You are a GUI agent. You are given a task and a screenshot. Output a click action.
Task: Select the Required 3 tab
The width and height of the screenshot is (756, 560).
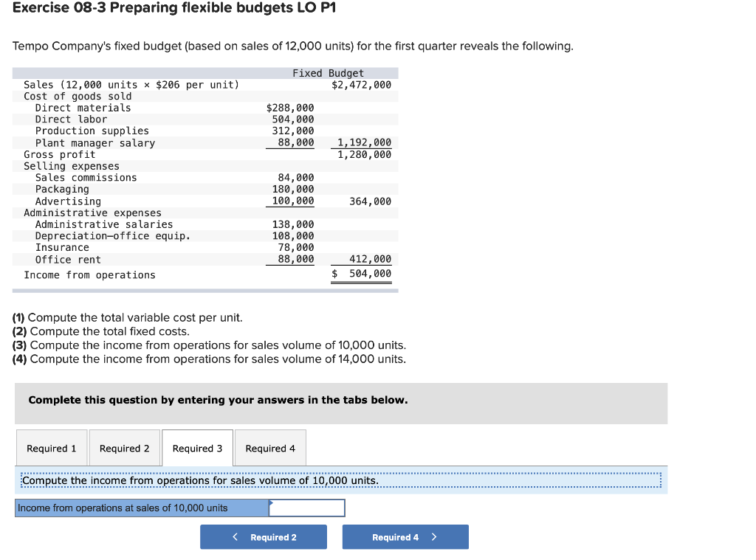point(198,448)
